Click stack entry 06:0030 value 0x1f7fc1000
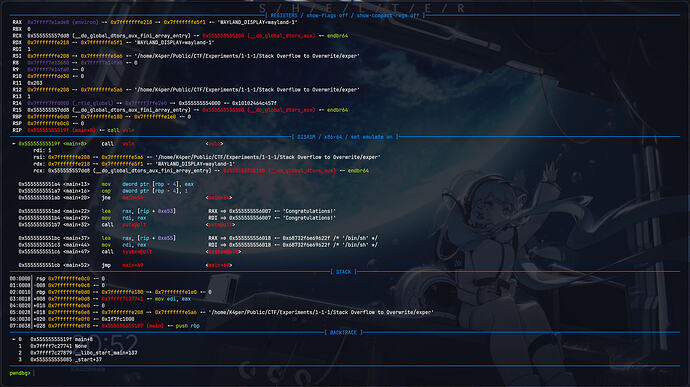 (x=118, y=319)
